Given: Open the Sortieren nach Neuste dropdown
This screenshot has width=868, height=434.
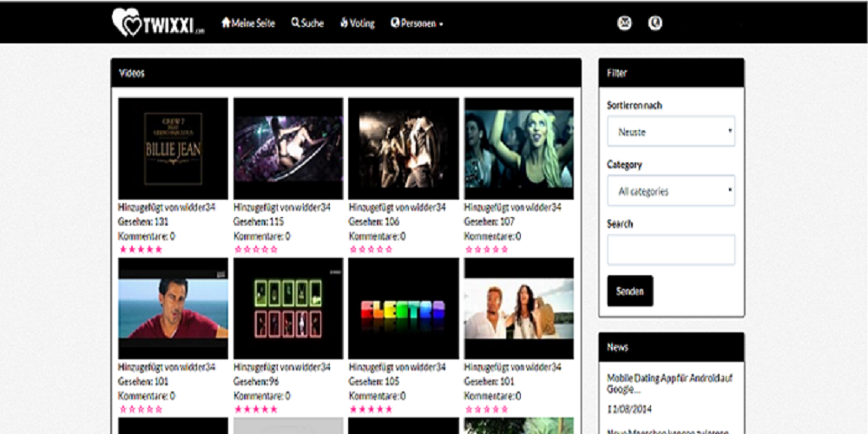Looking at the screenshot, I should pos(671,131).
